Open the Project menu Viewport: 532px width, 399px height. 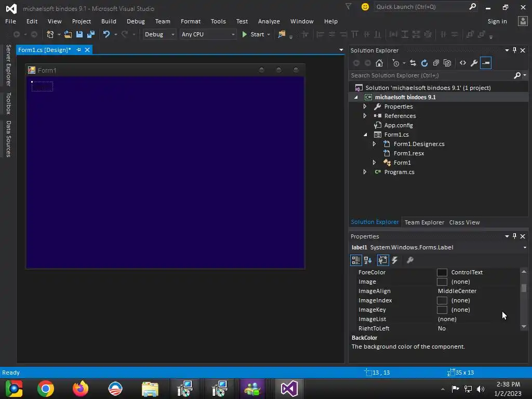click(x=82, y=21)
